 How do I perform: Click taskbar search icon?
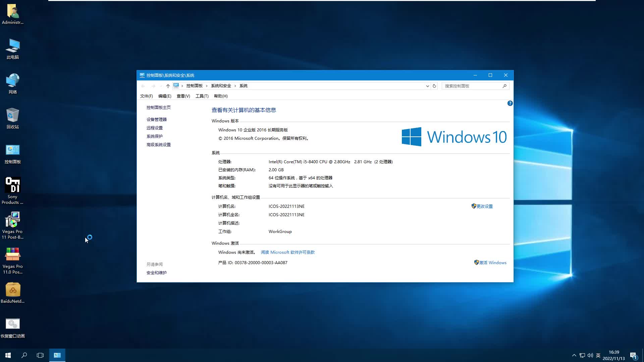[24, 355]
